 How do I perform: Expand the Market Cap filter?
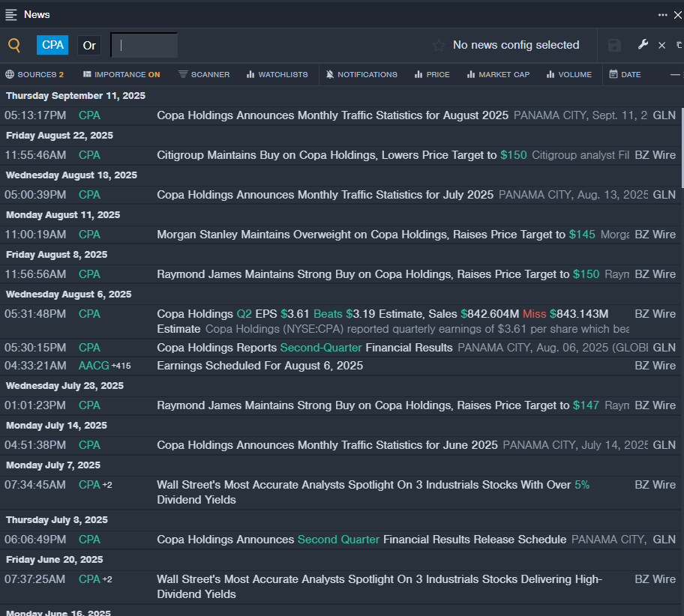pyautogui.click(x=498, y=75)
